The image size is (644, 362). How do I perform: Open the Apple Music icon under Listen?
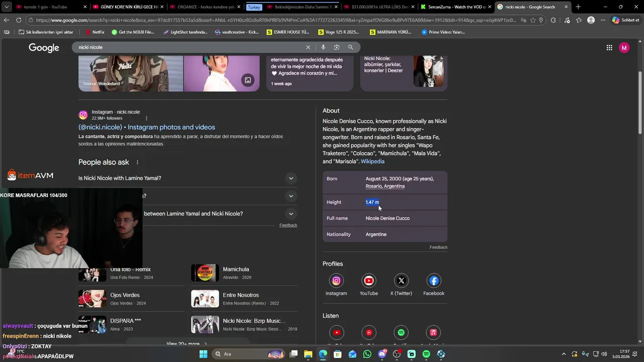433,332
